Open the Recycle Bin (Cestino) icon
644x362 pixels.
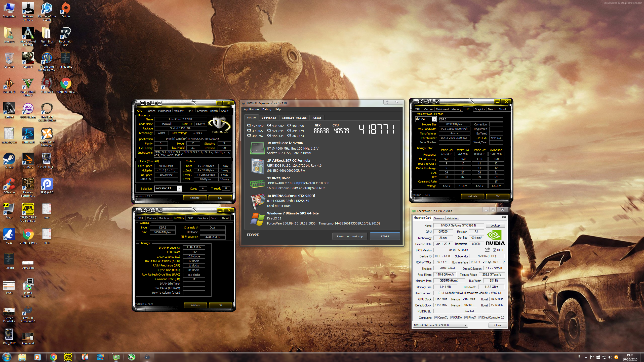9,60
